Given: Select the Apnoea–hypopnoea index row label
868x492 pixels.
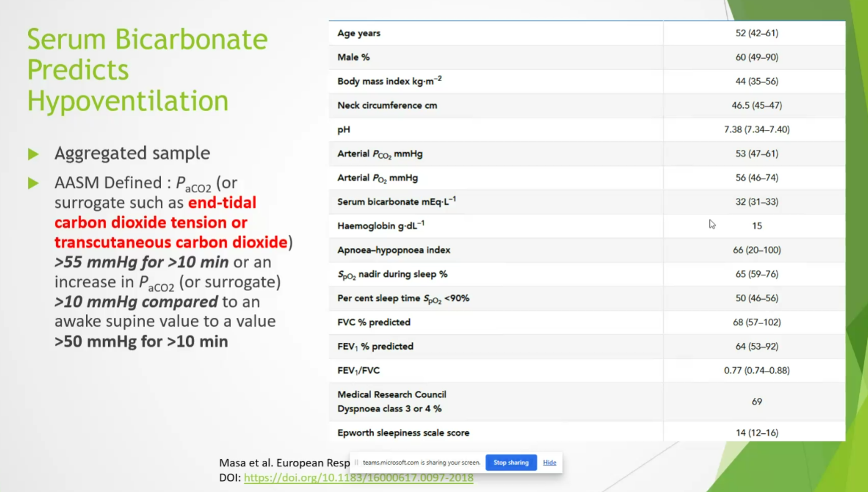Looking at the screenshot, I should tap(393, 250).
